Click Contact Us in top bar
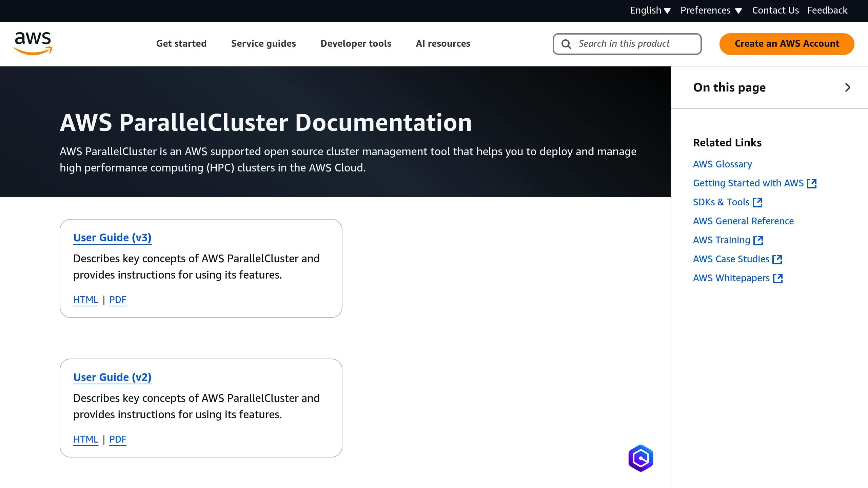Viewport: 868px width, 488px height. (775, 11)
